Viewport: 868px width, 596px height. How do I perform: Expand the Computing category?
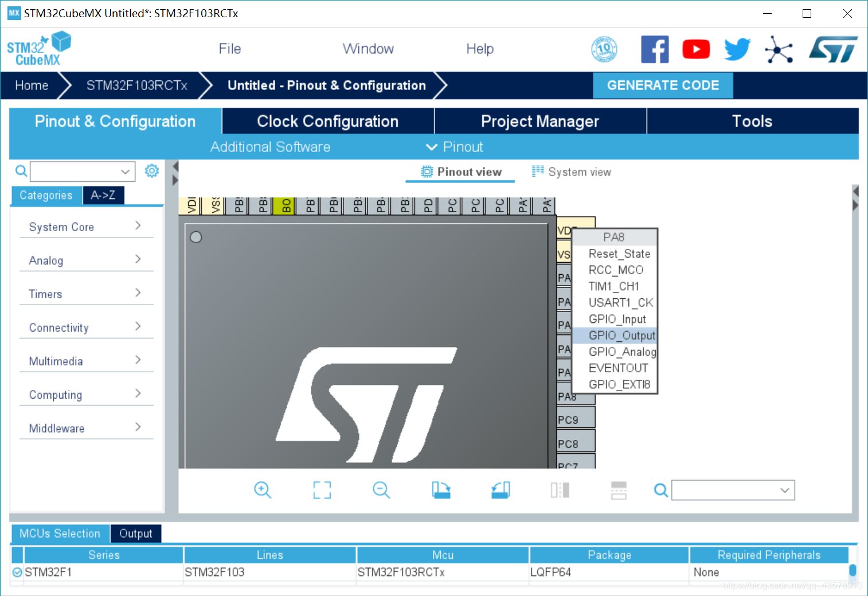(x=87, y=395)
